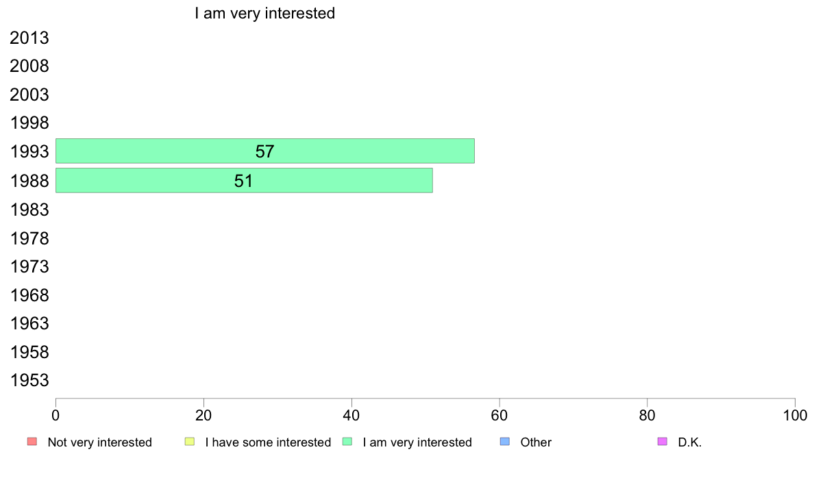This screenshot has width=814, height=504.
Task: Click the red Not very interested legend swatch
Action: pyautogui.click(x=32, y=442)
